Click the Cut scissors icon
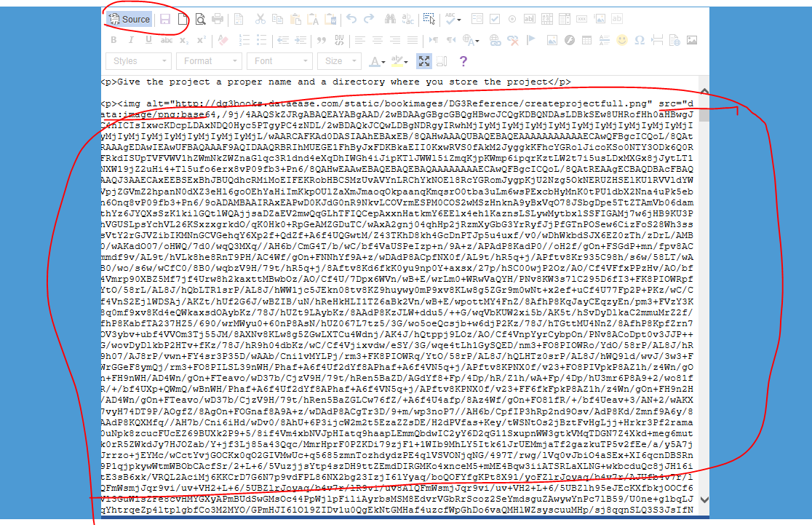The height and width of the screenshot is (525, 812). tap(260, 19)
